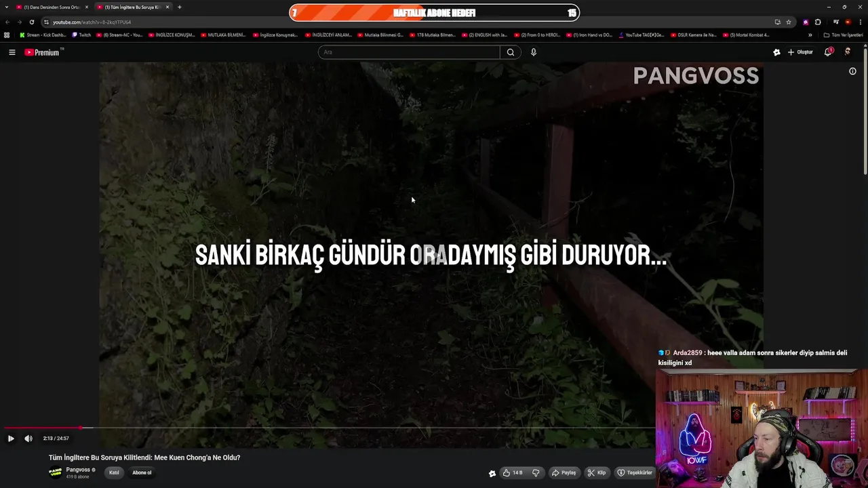Viewport: 868px width, 488px height.
Task: Go forward with browser forward arrow
Action: [19, 22]
